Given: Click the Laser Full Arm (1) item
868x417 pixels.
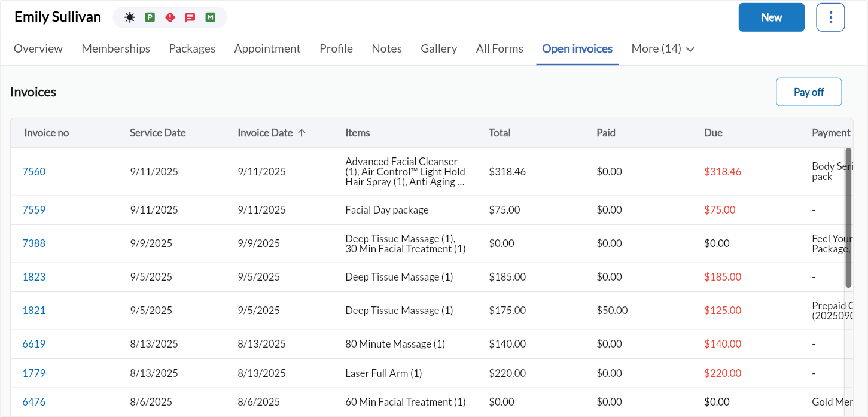Looking at the screenshot, I should tap(384, 373).
